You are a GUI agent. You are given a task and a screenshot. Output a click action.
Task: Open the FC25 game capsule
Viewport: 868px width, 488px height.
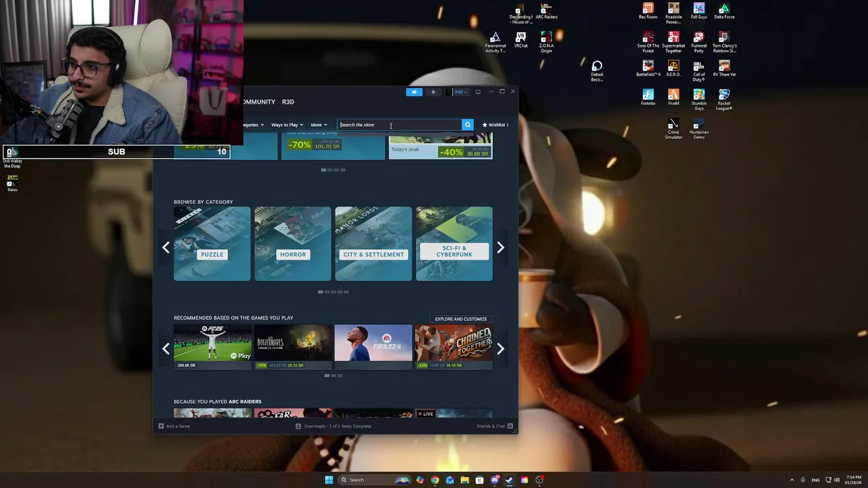click(212, 347)
